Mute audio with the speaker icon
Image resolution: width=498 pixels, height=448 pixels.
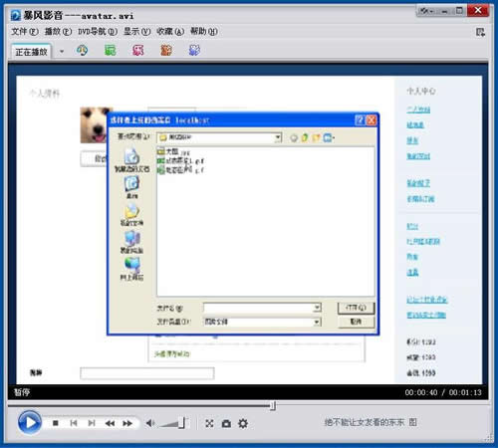pyautogui.click(x=150, y=423)
